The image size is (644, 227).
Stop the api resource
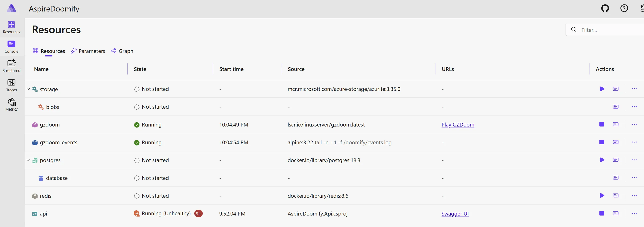(x=602, y=213)
